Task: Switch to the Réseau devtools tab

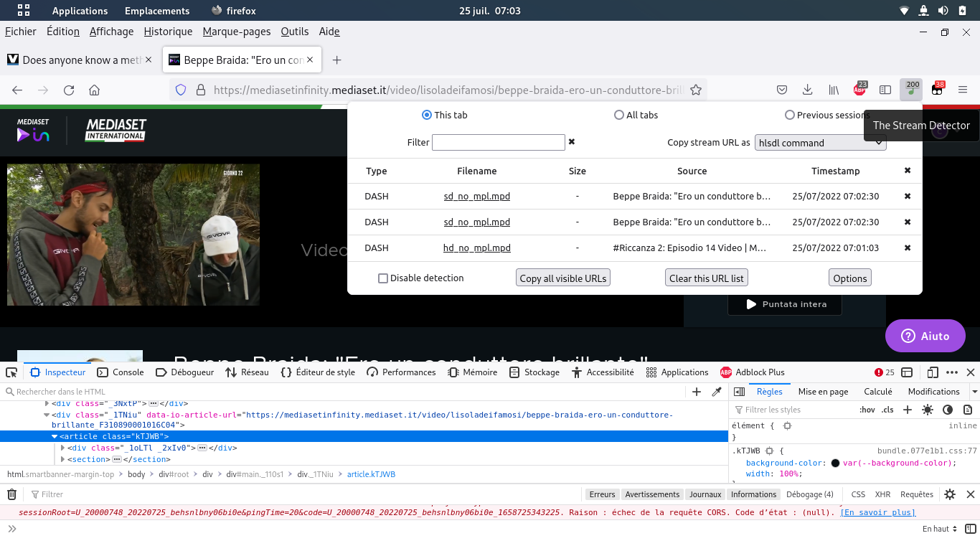Action: click(x=247, y=372)
